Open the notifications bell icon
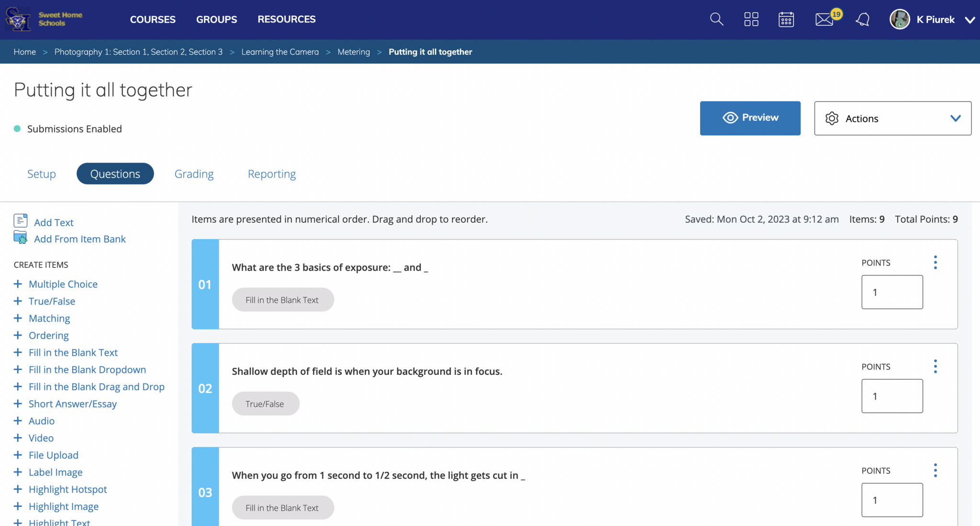Screen dimensions: 980x526 (x=863, y=19)
